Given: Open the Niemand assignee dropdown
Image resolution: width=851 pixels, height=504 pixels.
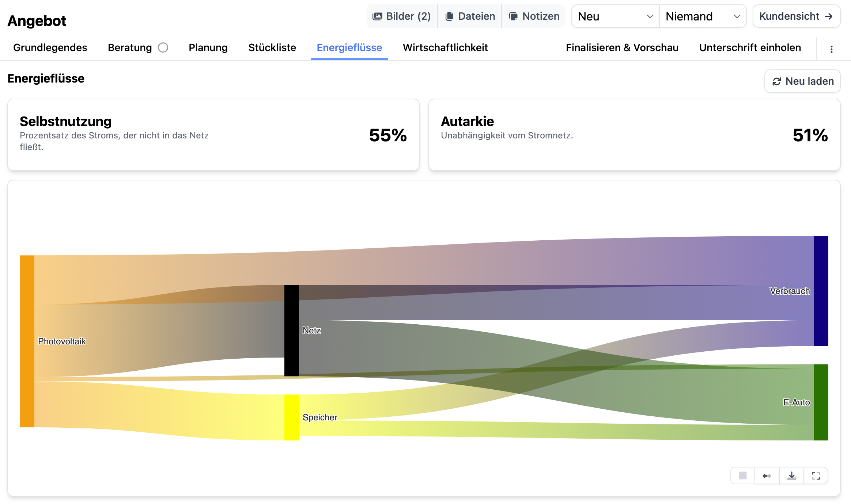Looking at the screenshot, I should click(703, 16).
